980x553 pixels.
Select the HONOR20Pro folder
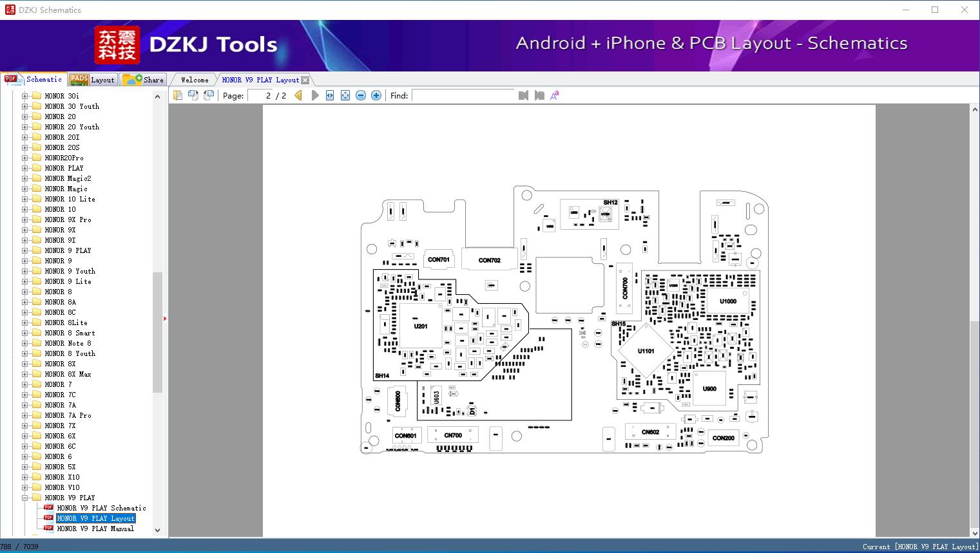64,158
